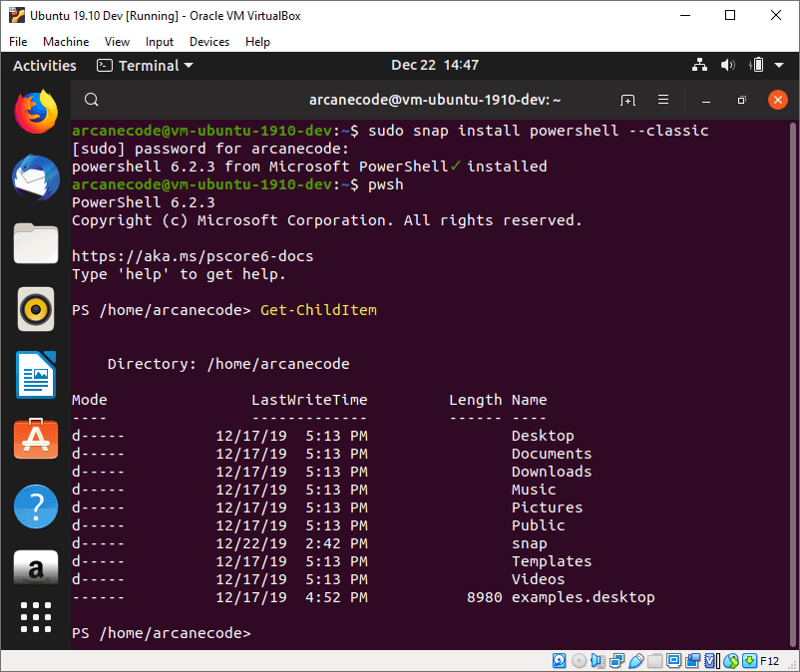Open Ubuntu Software store
The image size is (800, 672).
click(x=35, y=440)
